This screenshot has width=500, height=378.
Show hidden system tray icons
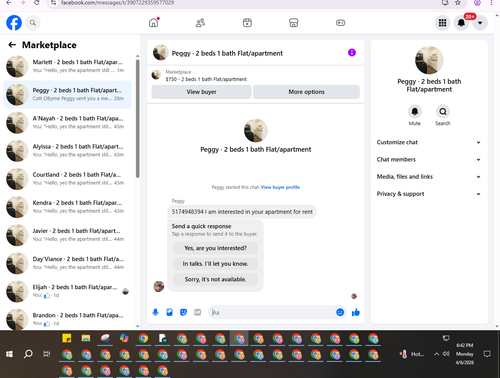click(x=436, y=354)
